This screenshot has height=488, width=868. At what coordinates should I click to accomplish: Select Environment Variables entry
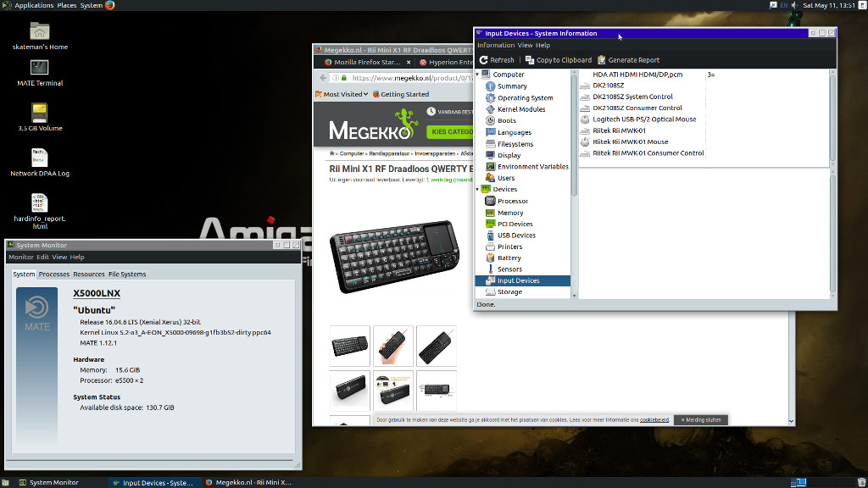pos(532,167)
